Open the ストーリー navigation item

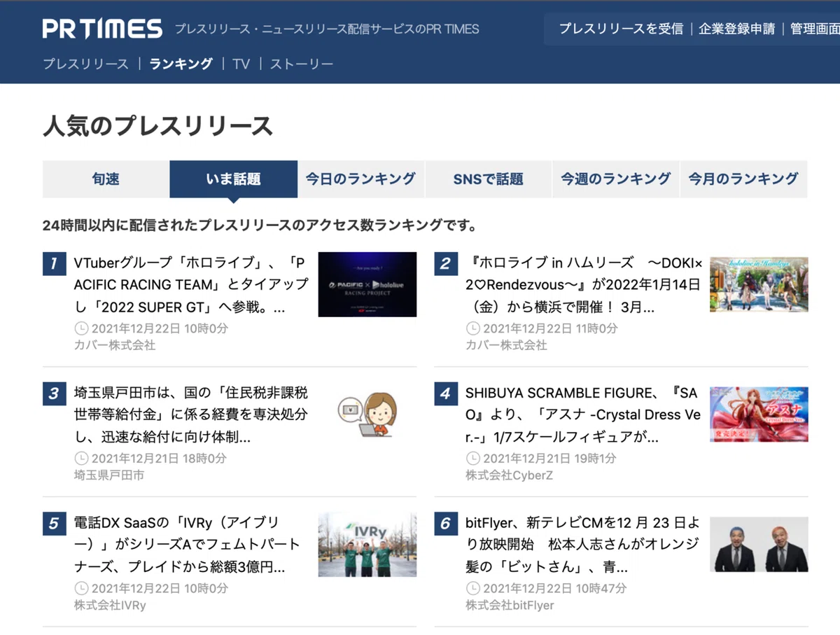[x=302, y=64]
